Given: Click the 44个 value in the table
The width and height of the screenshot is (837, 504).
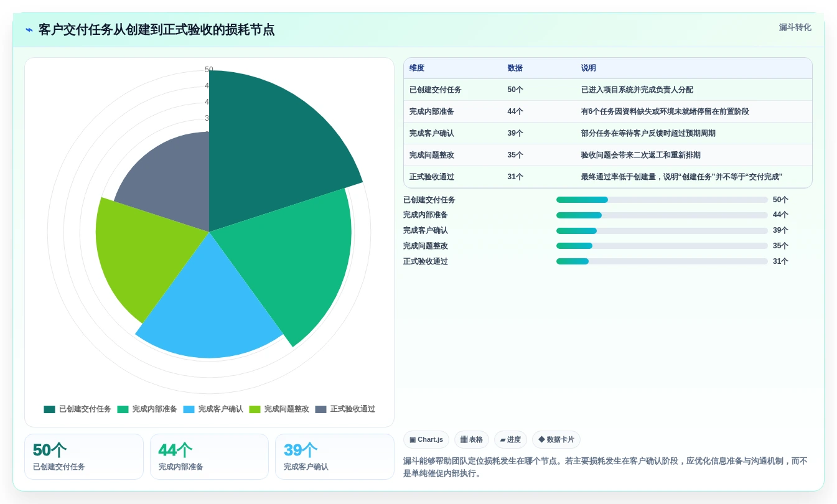Looking at the screenshot, I should pyautogui.click(x=515, y=111).
